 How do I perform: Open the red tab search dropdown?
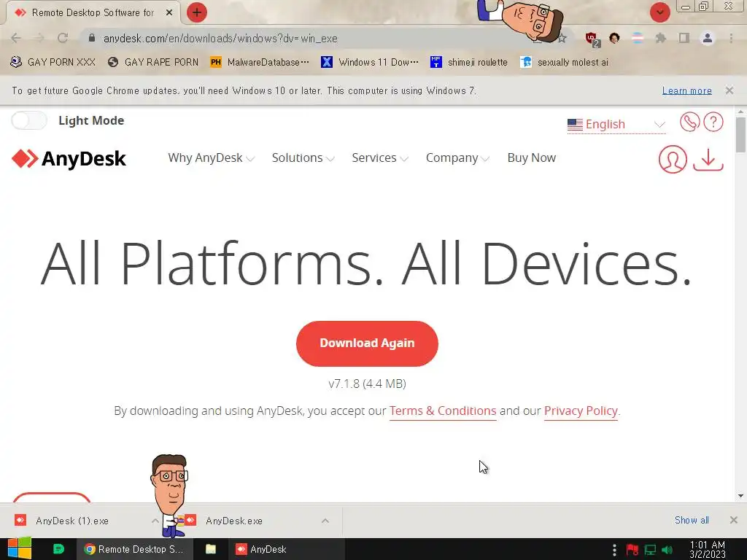click(659, 12)
